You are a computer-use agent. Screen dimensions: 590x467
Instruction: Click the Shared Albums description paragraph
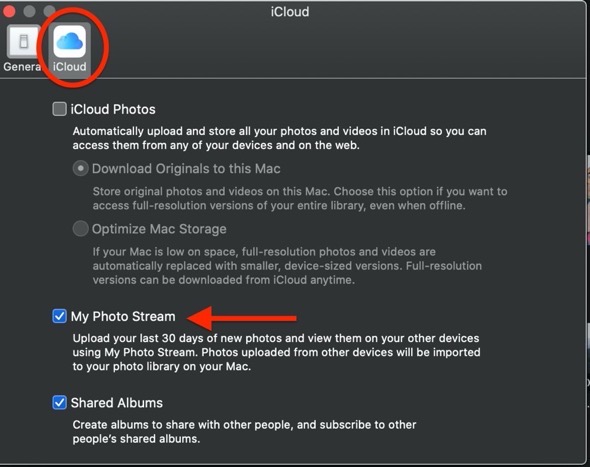pos(245,432)
